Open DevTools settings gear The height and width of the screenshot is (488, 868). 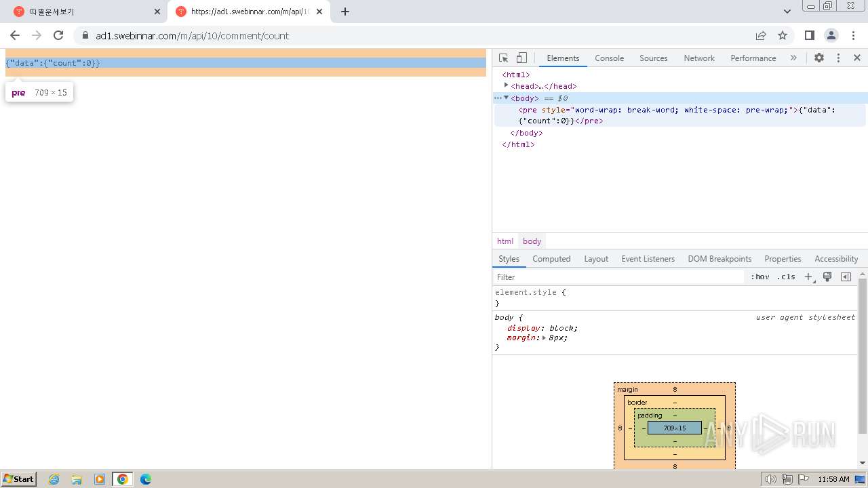(x=819, y=58)
